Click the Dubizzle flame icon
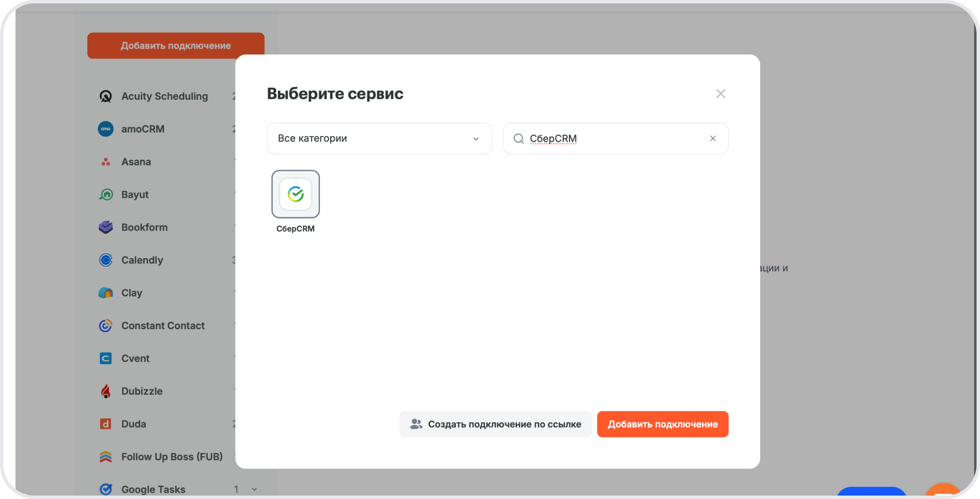 point(106,391)
